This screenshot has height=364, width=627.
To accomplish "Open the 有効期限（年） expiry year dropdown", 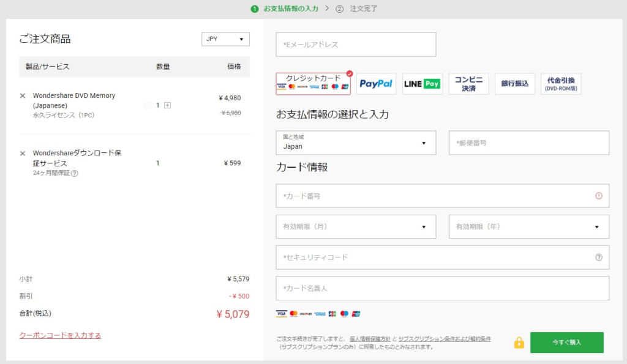I will pyautogui.click(x=528, y=226).
